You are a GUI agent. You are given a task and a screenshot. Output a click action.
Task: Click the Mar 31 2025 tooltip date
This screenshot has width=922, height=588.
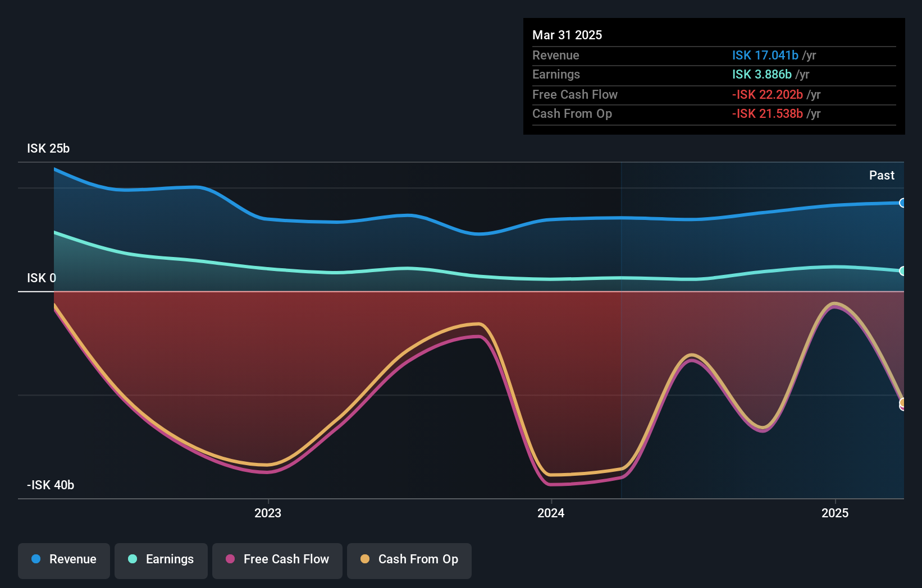(567, 35)
